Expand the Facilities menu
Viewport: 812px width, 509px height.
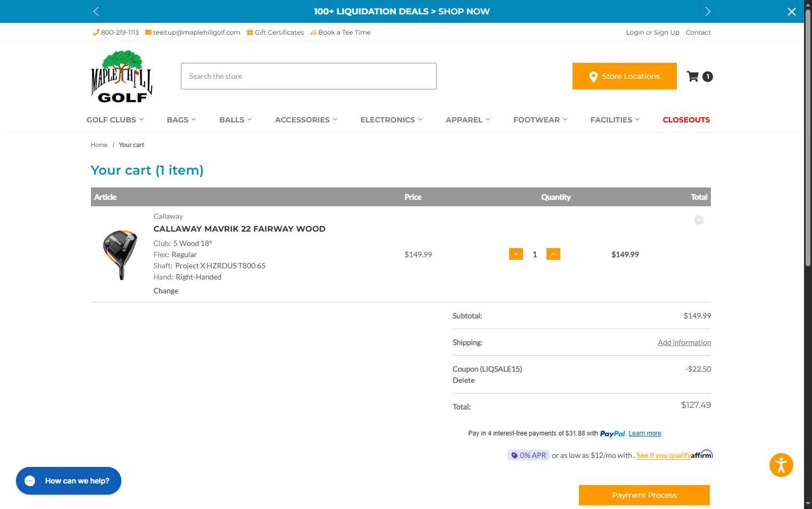coord(615,120)
